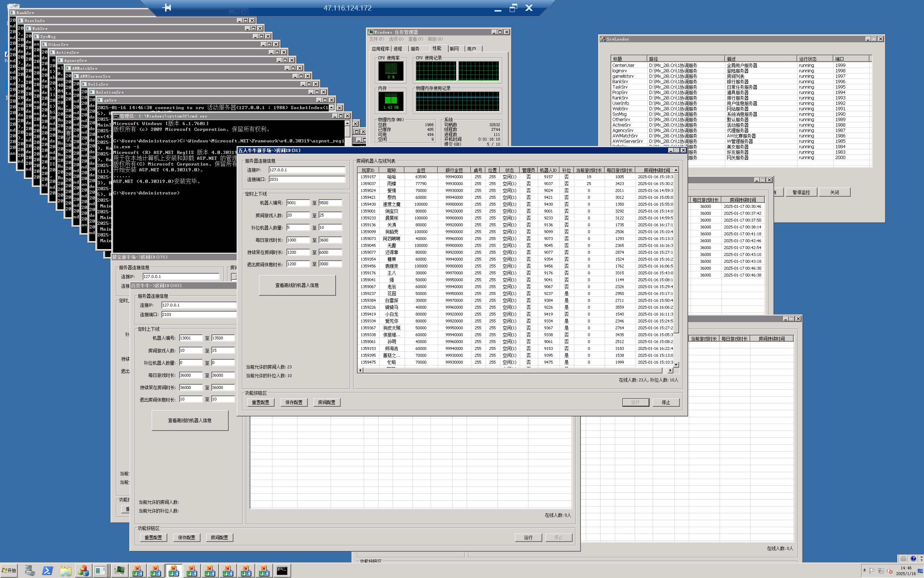Screen dimensions: 924x578
Task: Click 房间配置 in the room 31 window
Action: (327, 402)
